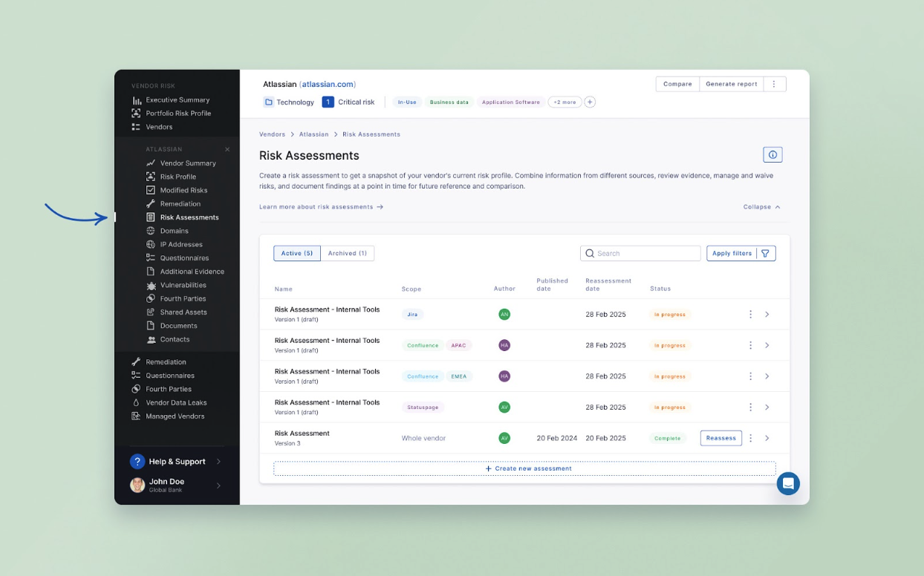Click the In-Use label tag

(407, 102)
